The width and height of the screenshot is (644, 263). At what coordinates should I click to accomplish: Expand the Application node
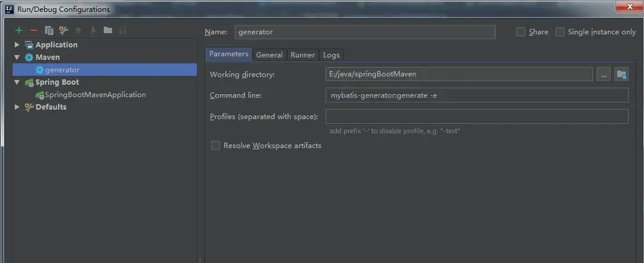click(x=17, y=45)
